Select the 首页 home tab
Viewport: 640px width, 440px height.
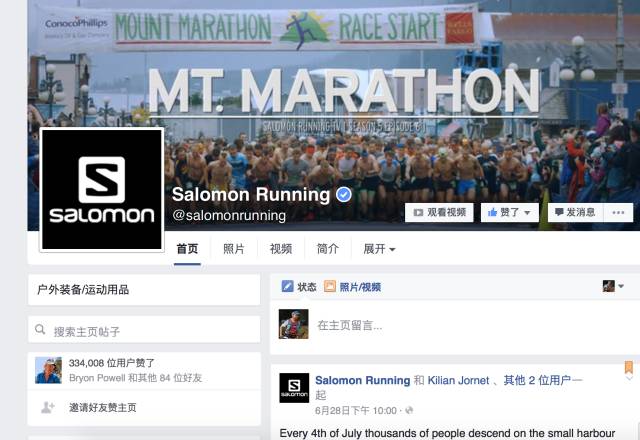click(187, 249)
